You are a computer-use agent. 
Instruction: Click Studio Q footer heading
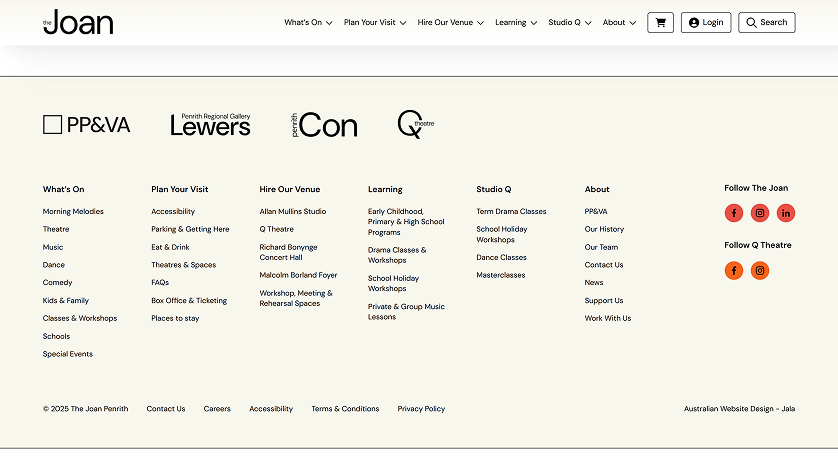pyautogui.click(x=494, y=189)
